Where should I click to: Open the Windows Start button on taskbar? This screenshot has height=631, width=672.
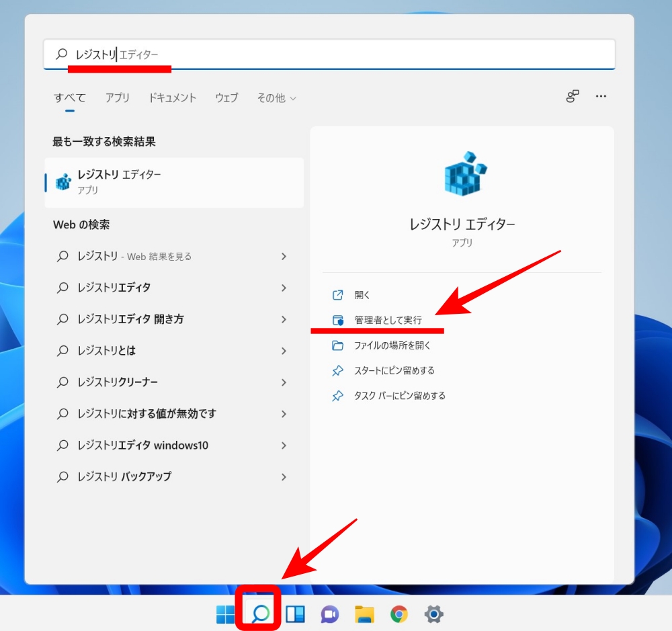(x=225, y=615)
